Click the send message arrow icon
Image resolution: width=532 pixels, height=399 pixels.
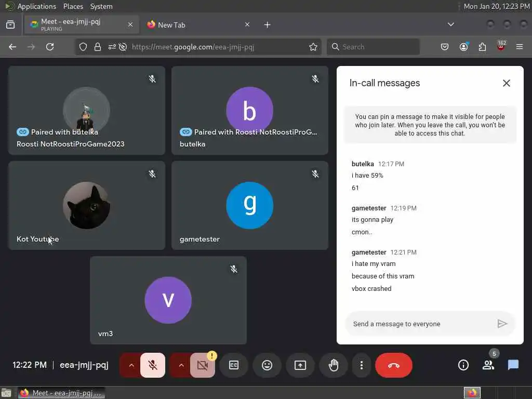(x=502, y=324)
